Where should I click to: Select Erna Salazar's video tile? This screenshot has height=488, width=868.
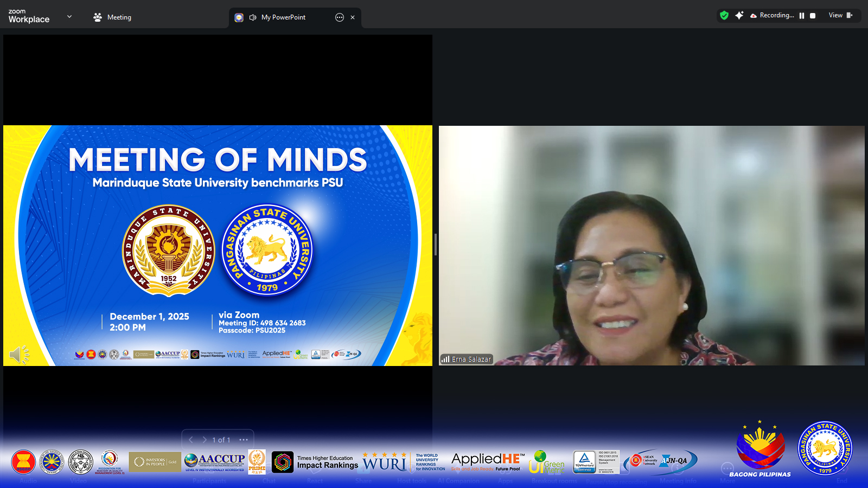coord(651,245)
